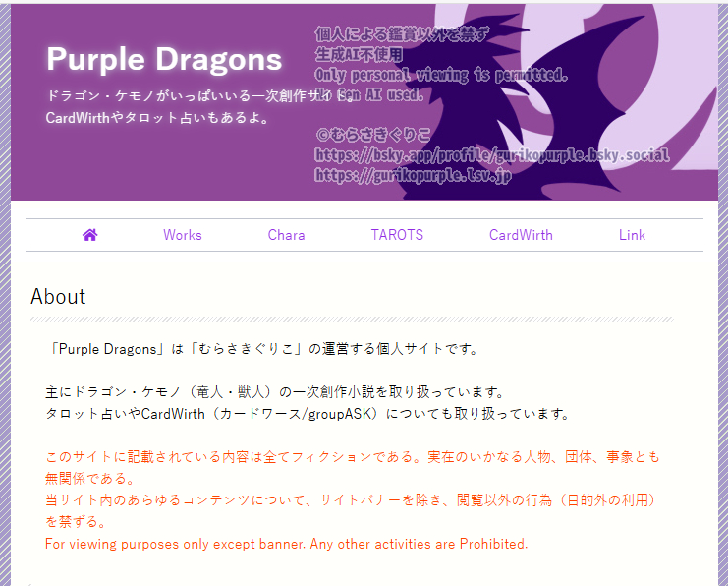Click the gurikopurple.lsv.jp URL in banner
Viewport: 728px width, 586px height.
click(x=413, y=175)
